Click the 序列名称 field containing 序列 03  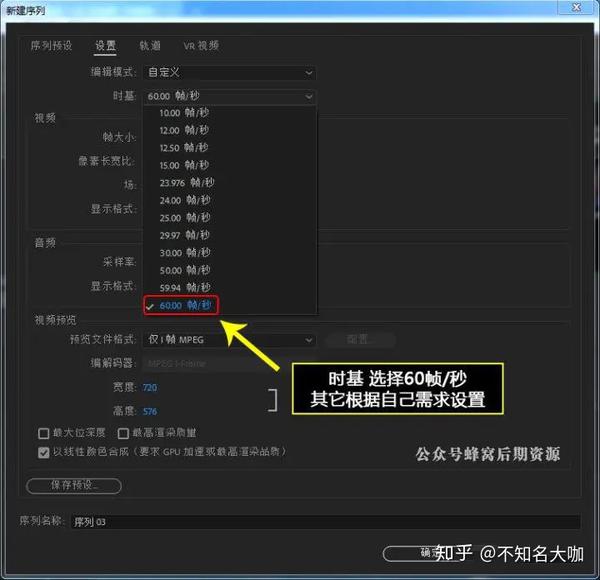[326, 522]
